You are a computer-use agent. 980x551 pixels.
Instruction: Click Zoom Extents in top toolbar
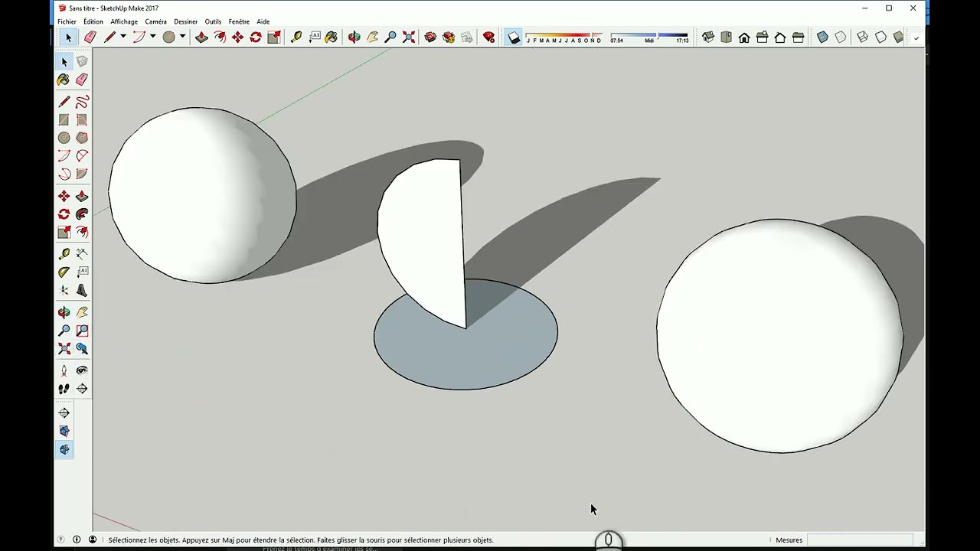point(409,37)
